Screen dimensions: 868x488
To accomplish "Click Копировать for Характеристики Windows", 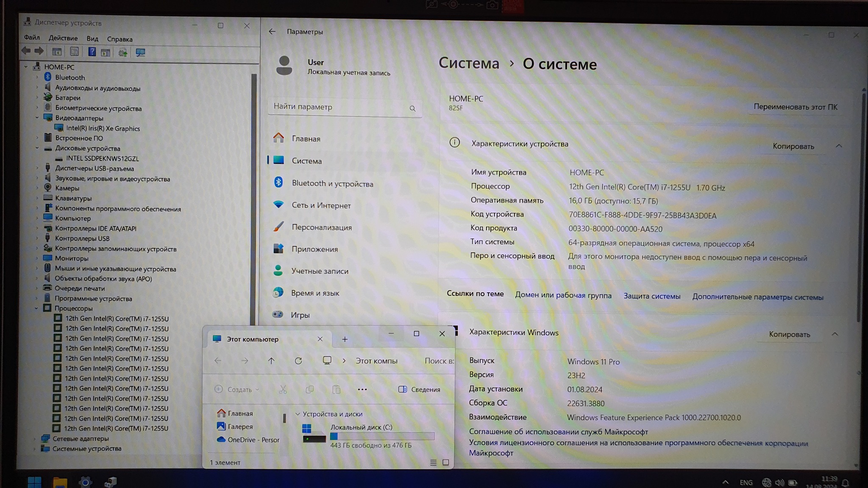I will [x=789, y=334].
